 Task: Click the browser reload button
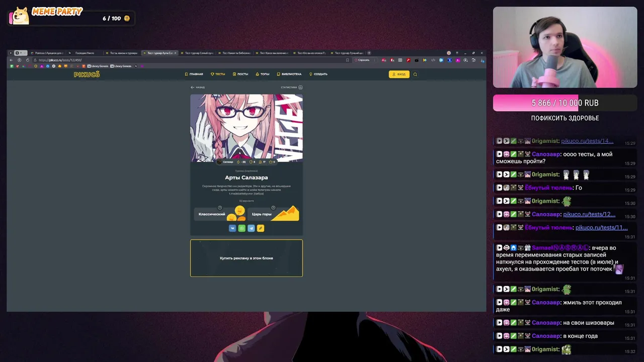click(27, 60)
